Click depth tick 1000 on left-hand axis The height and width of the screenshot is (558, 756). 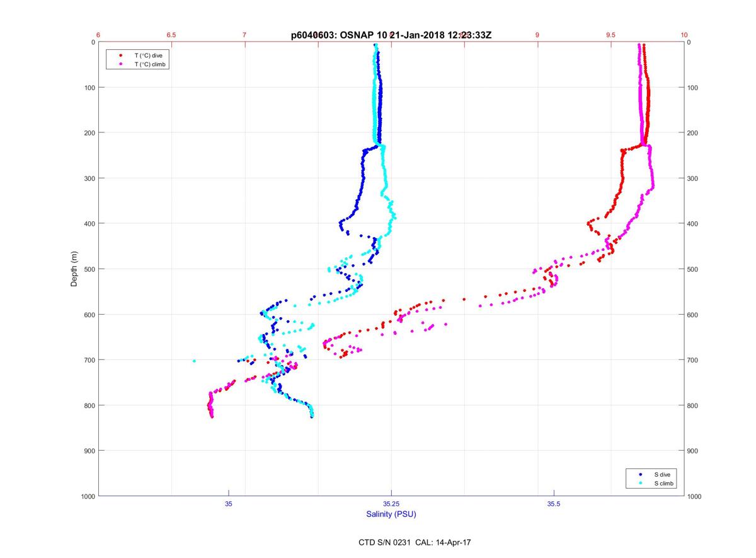pyautogui.click(x=88, y=496)
